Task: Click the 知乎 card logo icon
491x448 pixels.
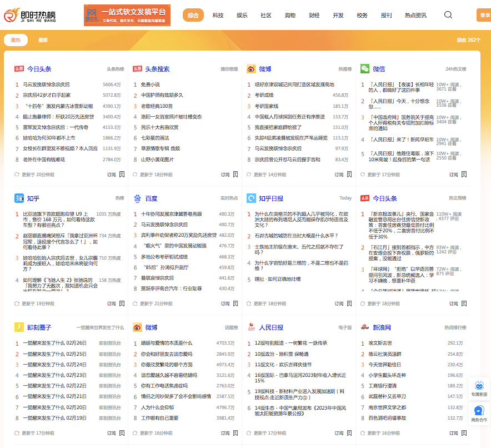Action: tap(19, 198)
